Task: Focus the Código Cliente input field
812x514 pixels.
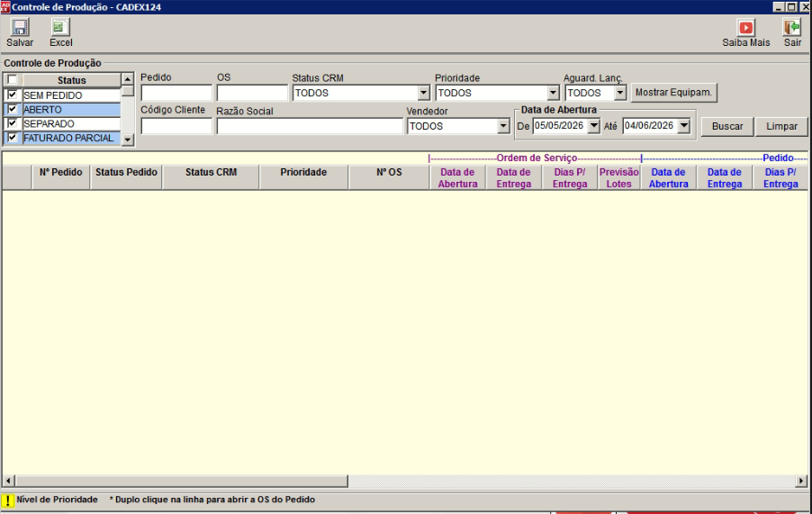Action: pos(176,126)
